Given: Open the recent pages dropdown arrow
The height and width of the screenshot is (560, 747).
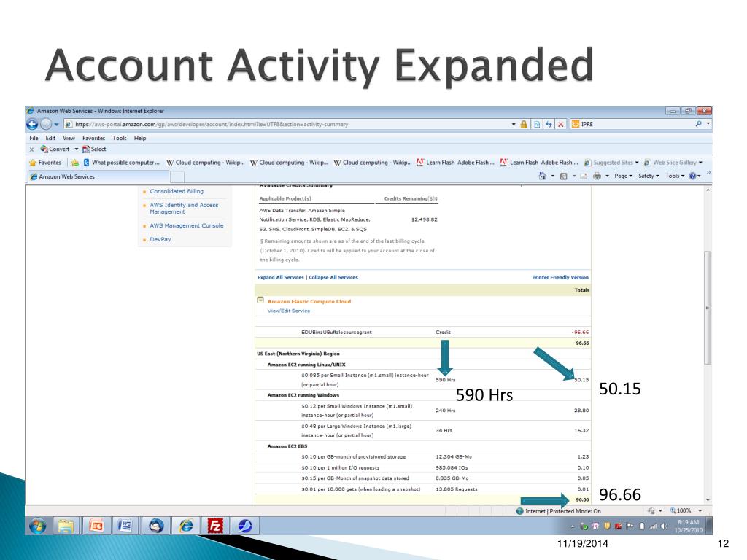Looking at the screenshot, I should [x=56, y=124].
